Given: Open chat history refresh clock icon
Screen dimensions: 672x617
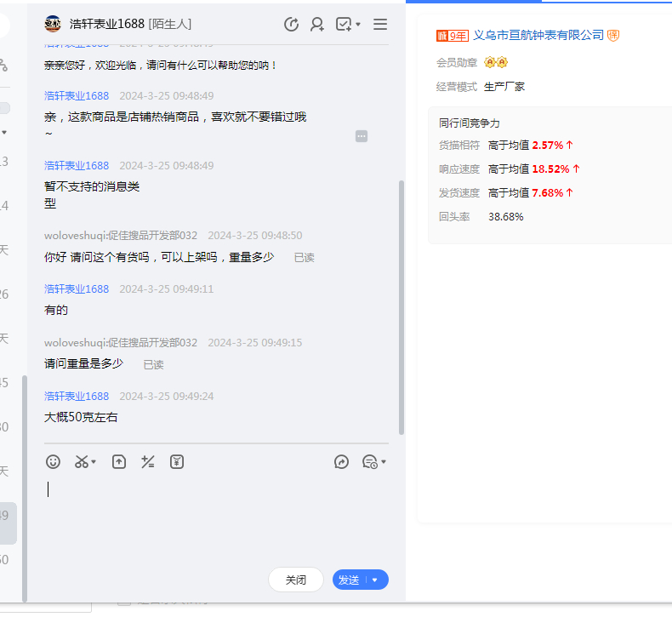Looking at the screenshot, I should [x=291, y=25].
